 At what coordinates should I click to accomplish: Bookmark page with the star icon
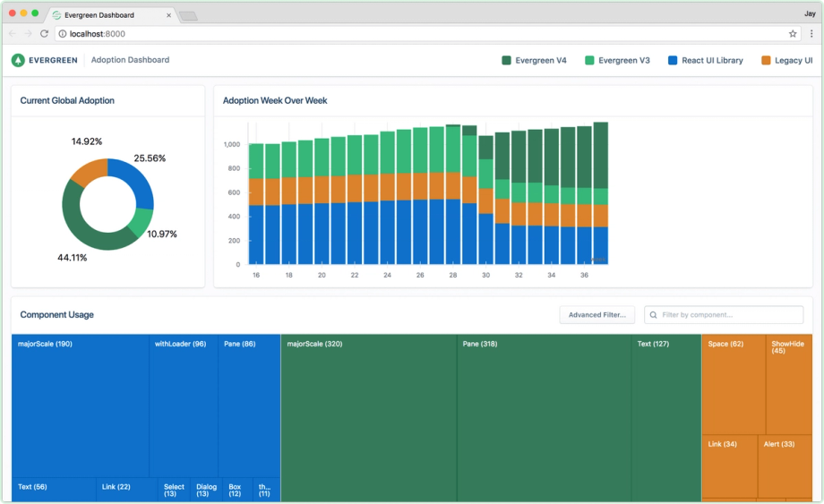click(x=793, y=33)
